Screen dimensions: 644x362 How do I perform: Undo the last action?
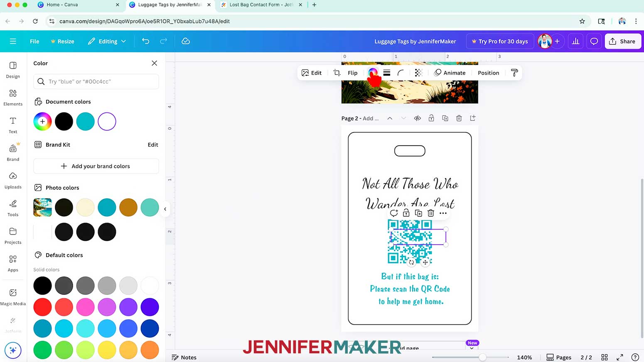(x=145, y=41)
